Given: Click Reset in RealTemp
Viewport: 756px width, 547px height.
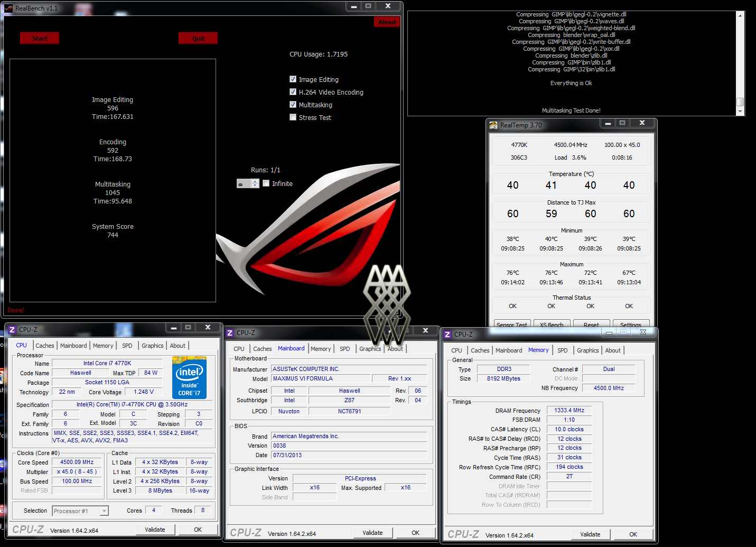Looking at the screenshot, I should (591, 325).
